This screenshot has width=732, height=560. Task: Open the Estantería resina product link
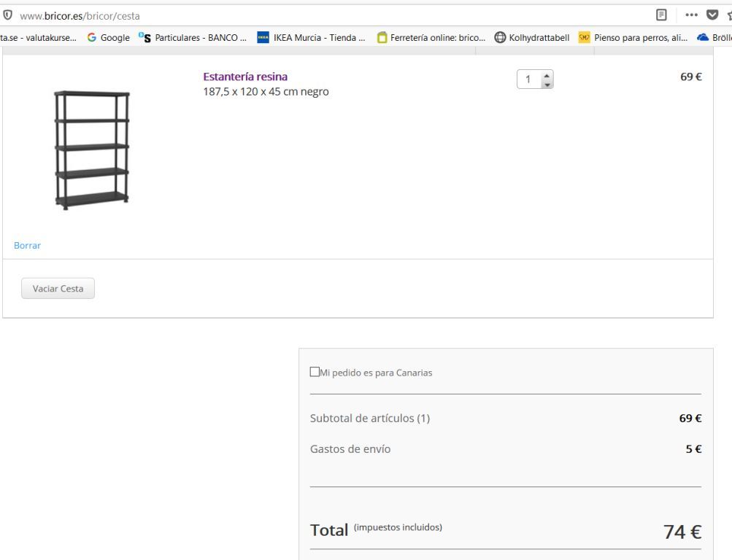(x=245, y=77)
